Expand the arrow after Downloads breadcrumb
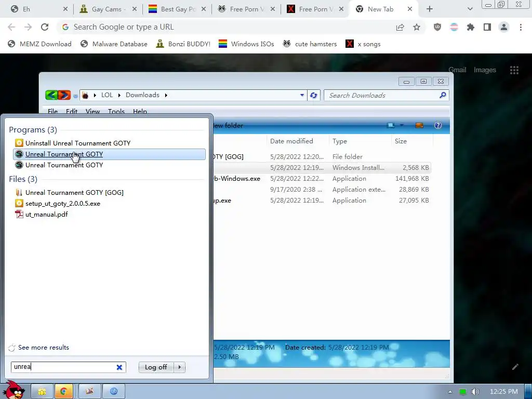 [x=166, y=95]
